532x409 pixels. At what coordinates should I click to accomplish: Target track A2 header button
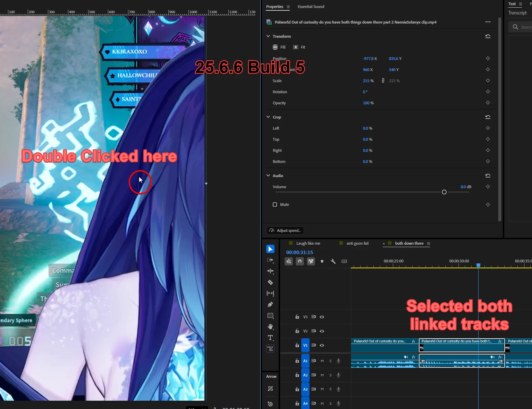click(305, 375)
